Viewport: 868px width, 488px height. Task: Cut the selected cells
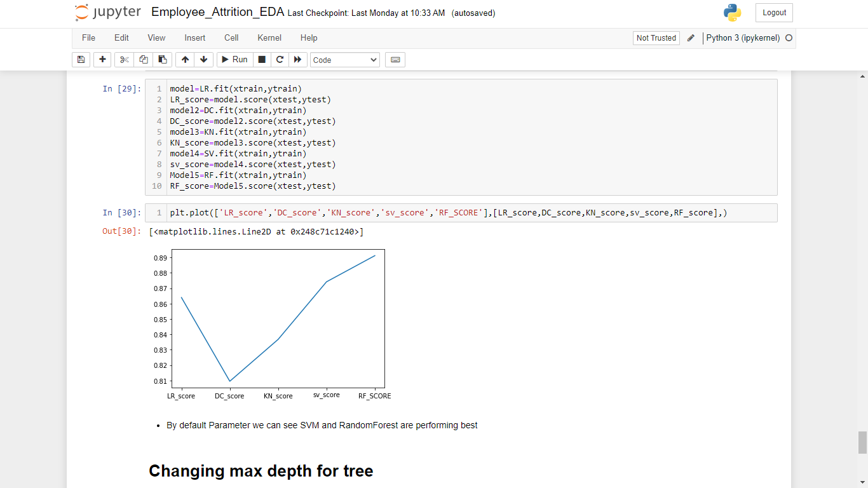[x=124, y=59]
